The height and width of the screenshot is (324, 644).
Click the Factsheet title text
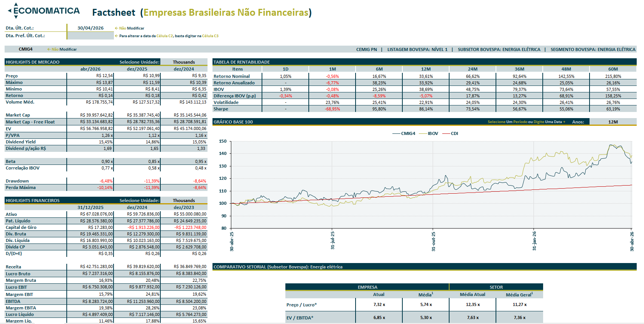(114, 13)
